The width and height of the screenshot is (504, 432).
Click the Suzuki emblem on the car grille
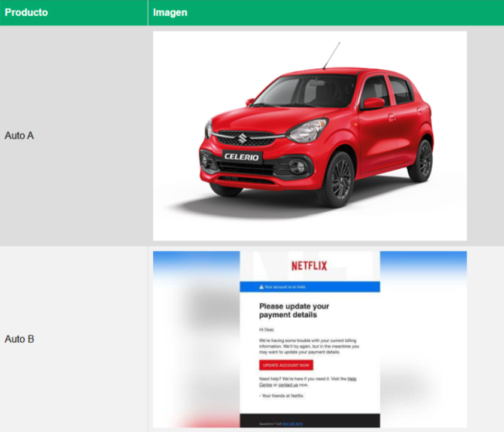click(x=242, y=139)
